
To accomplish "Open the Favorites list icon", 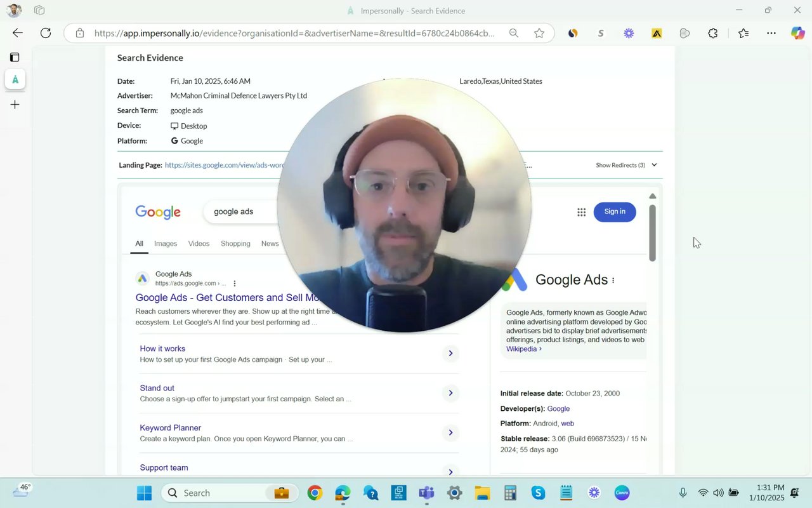I will pyautogui.click(x=743, y=33).
